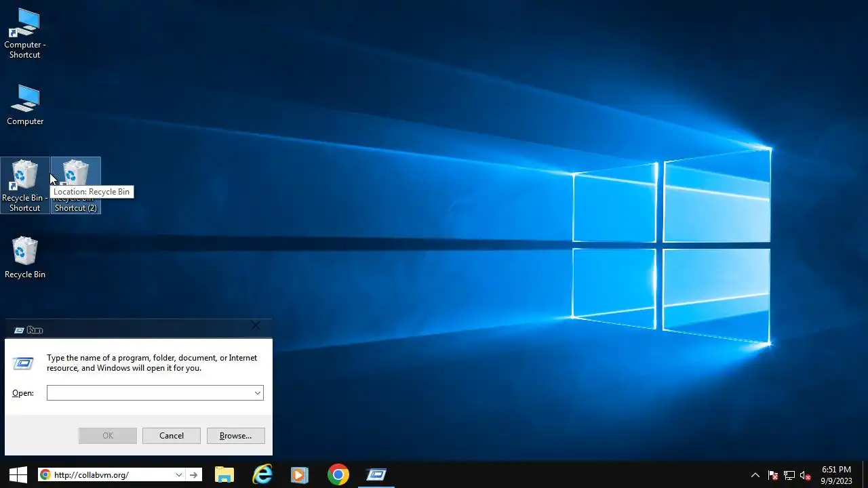
Task: Click the 'Location: Recycle Bin' tooltip
Action: (92, 192)
